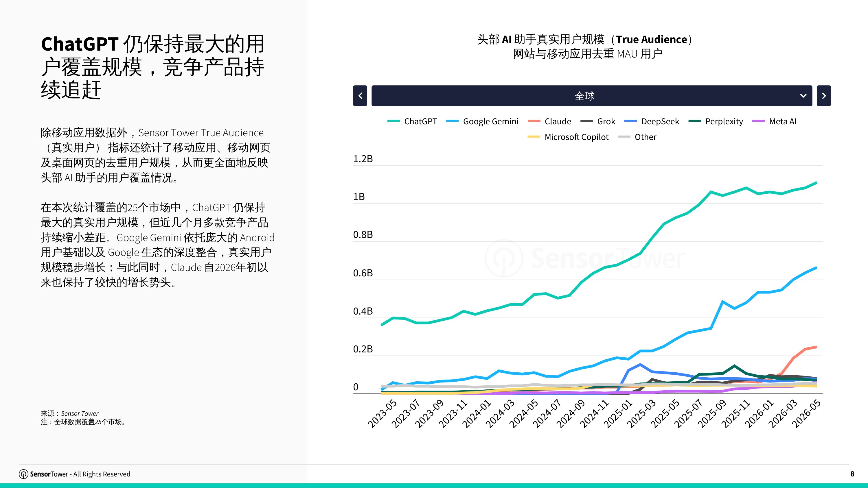Toggle Microsoft Copilot series in legend
This screenshot has height=488, width=868.
(x=568, y=137)
